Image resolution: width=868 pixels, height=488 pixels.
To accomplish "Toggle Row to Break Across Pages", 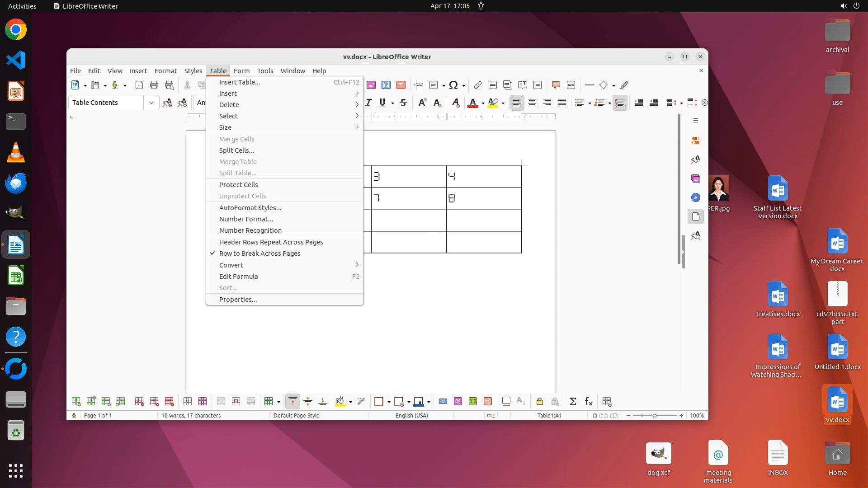I will (259, 253).
